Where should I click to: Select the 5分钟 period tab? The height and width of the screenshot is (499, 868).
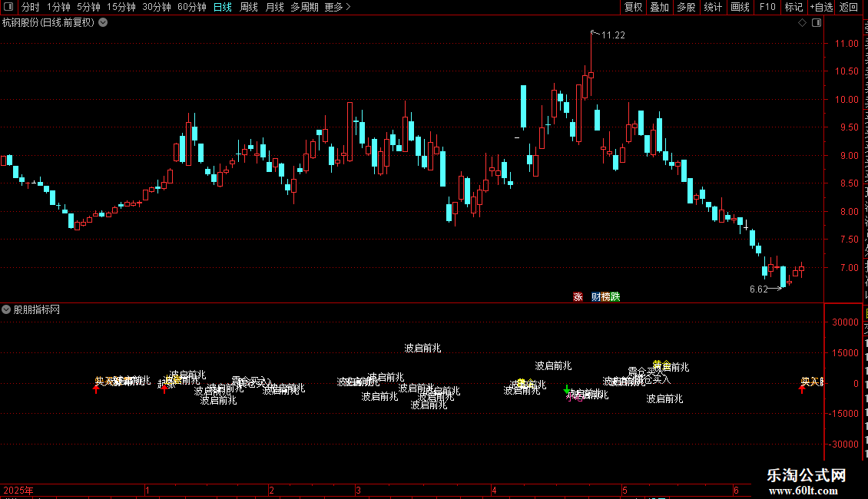pos(88,7)
